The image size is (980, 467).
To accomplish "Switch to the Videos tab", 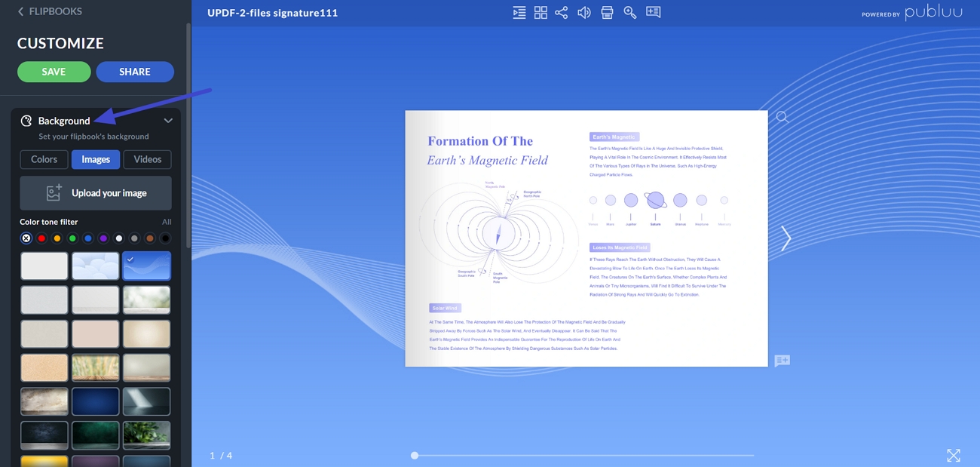I will [148, 159].
